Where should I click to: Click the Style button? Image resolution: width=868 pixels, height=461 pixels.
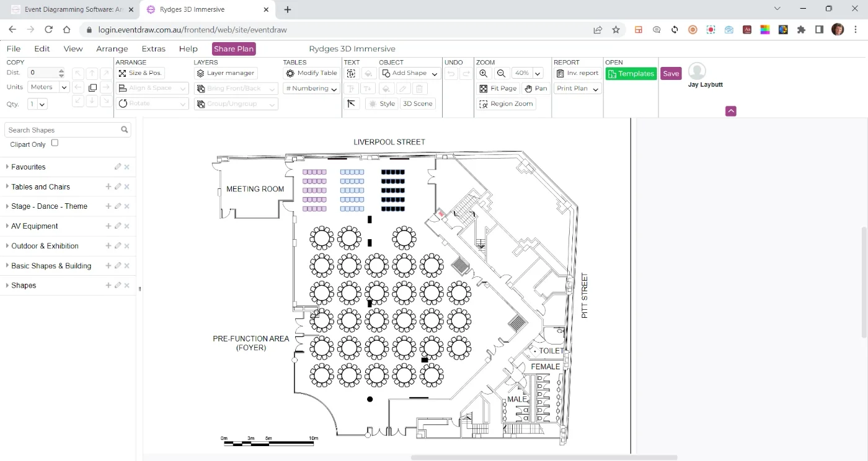click(x=381, y=104)
